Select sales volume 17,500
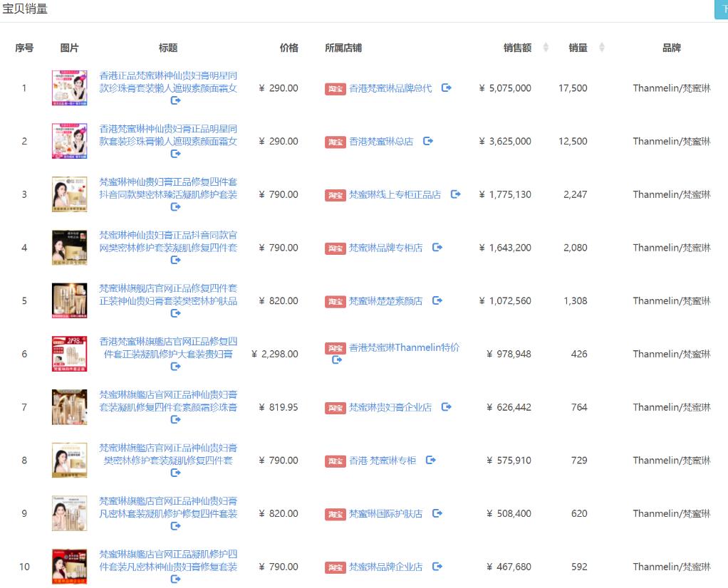 [x=573, y=88]
